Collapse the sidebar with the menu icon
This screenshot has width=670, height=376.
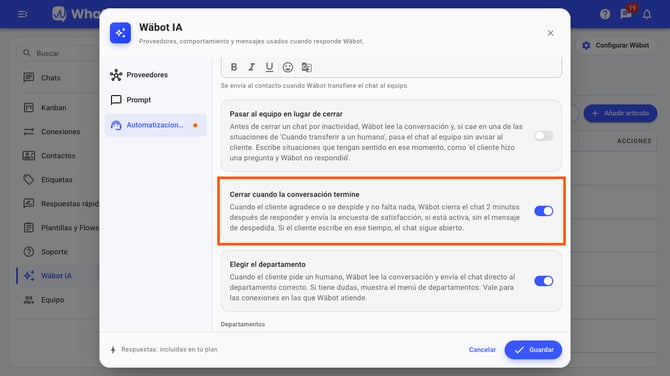point(23,14)
